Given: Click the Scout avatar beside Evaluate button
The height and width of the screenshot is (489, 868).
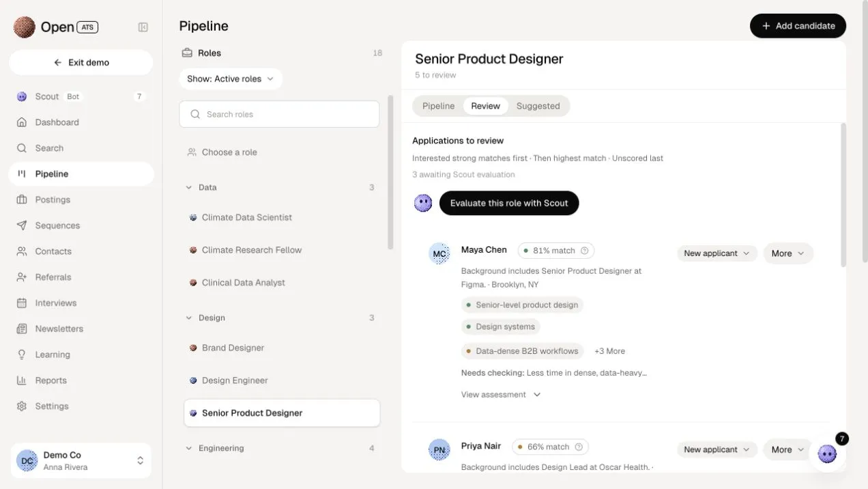Looking at the screenshot, I should [423, 203].
